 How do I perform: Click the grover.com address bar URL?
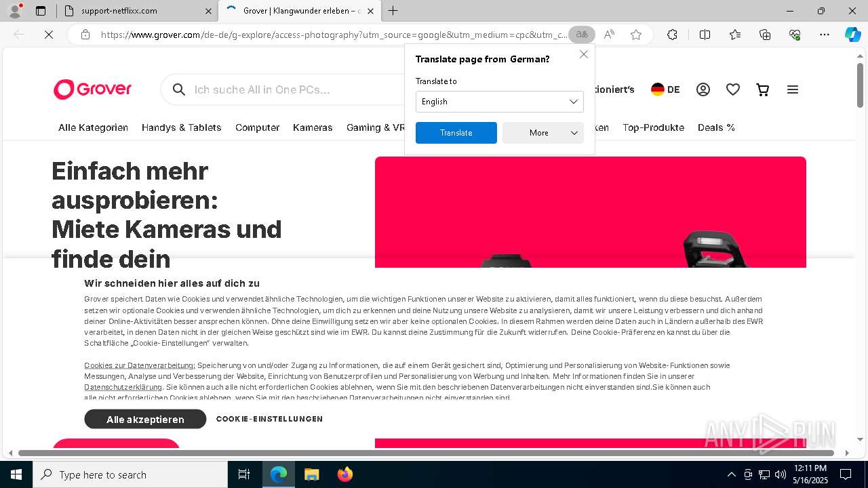click(x=334, y=35)
